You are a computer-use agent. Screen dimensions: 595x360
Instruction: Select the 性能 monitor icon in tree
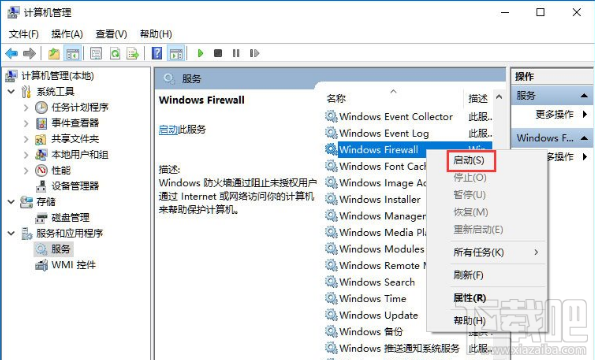point(41,171)
